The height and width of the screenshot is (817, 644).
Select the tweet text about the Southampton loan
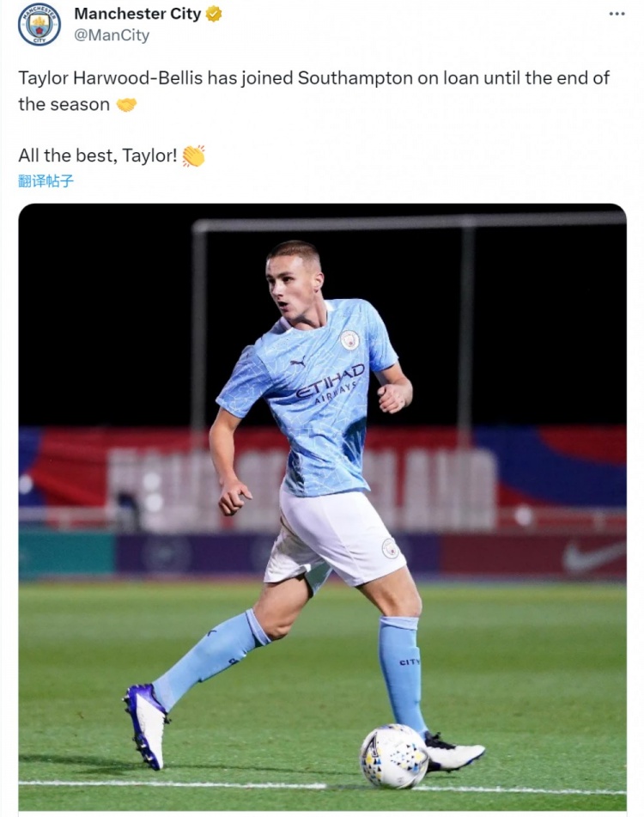[313, 78]
